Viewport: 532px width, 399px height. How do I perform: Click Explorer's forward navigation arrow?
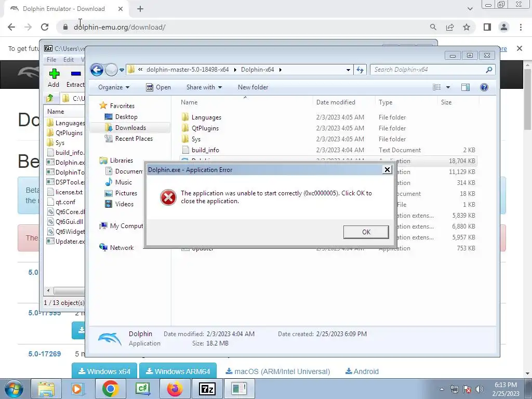(111, 70)
